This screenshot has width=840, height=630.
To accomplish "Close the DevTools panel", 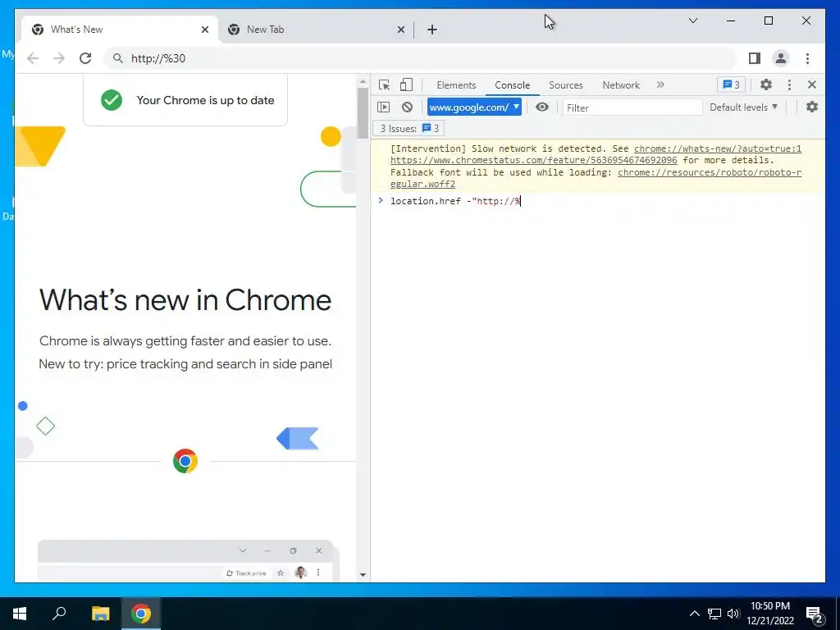I will click(x=812, y=84).
